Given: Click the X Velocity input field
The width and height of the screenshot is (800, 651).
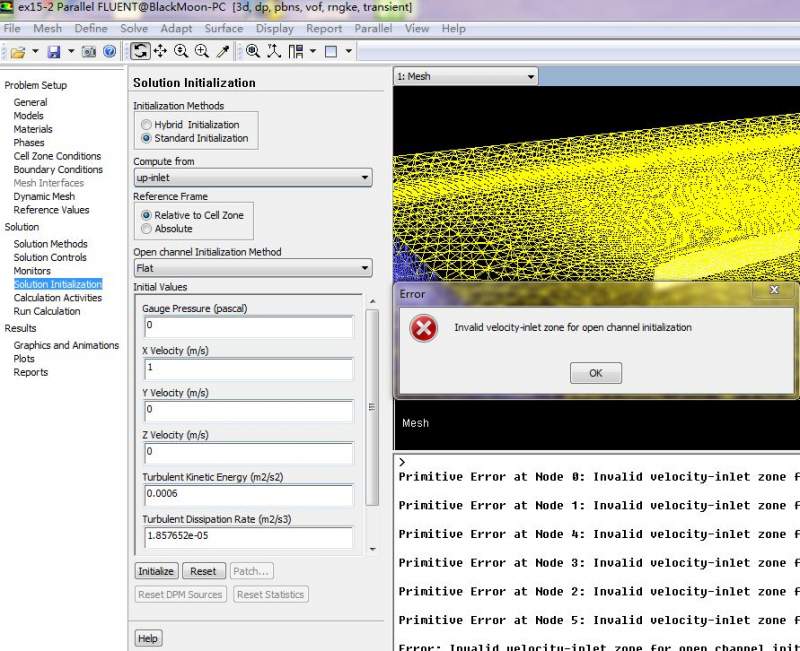Looking at the screenshot, I should pos(248,369).
